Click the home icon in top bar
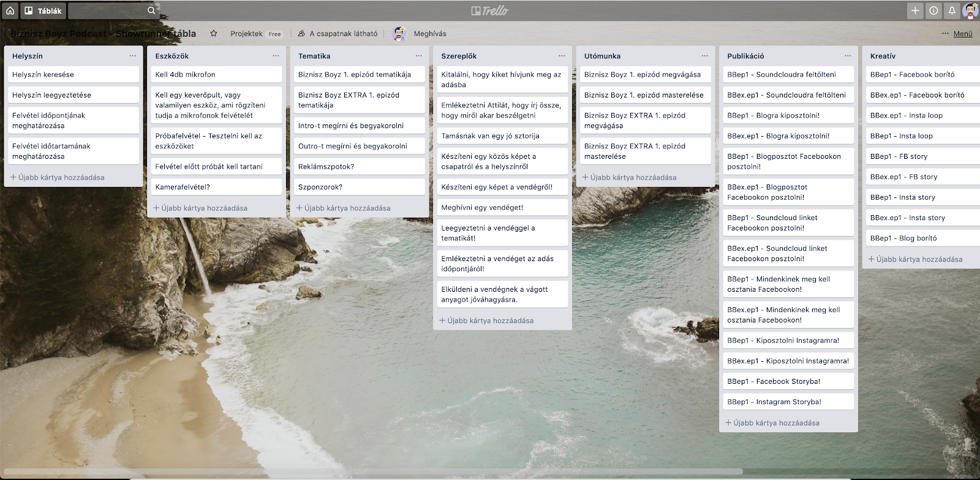980x480 pixels. point(10,10)
